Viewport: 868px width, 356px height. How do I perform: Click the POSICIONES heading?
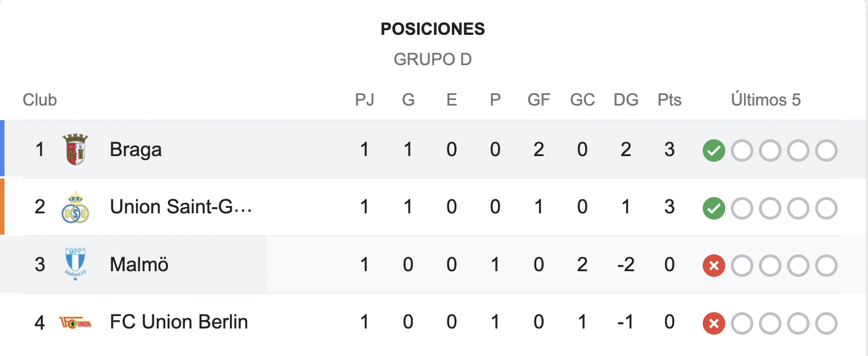433,29
